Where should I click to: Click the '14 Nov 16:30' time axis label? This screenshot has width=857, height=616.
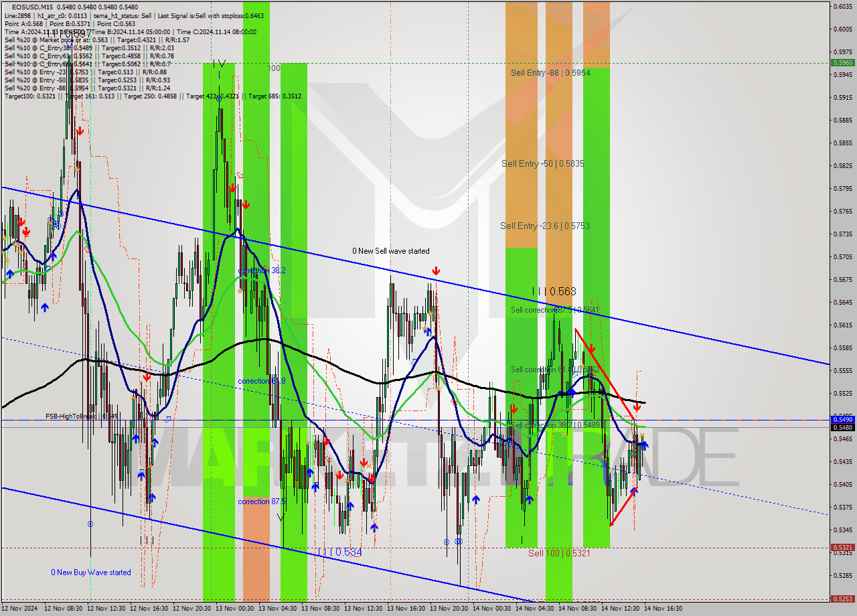pyautogui.click(x=663, y=609)
